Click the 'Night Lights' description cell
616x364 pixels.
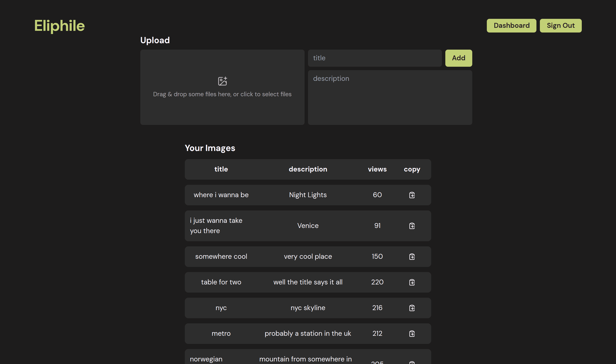pos(308,195)
